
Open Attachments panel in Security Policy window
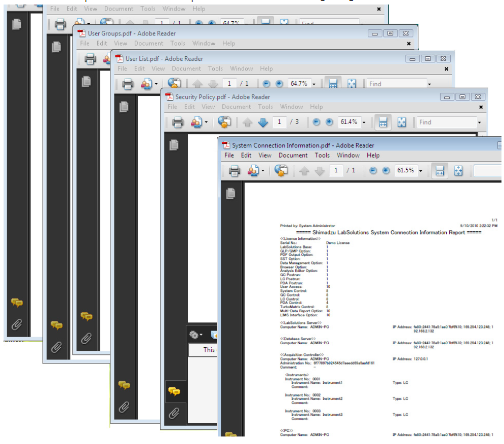coord(174,413)
